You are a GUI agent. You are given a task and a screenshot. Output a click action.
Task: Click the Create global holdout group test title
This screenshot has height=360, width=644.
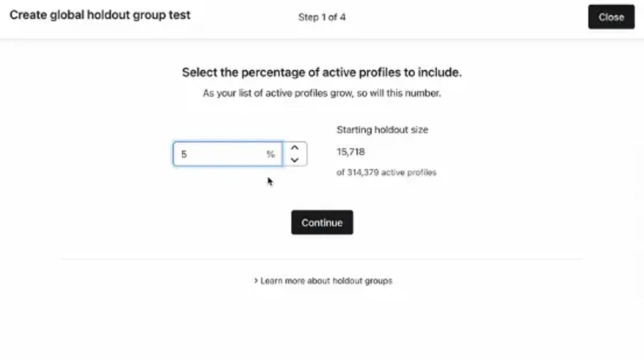pos(100,15)
